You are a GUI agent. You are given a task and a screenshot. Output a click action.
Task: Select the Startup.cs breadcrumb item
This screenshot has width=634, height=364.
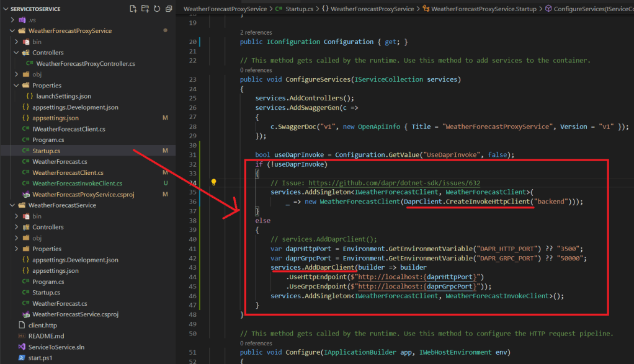pyautogui.click(x=301, y=9)
